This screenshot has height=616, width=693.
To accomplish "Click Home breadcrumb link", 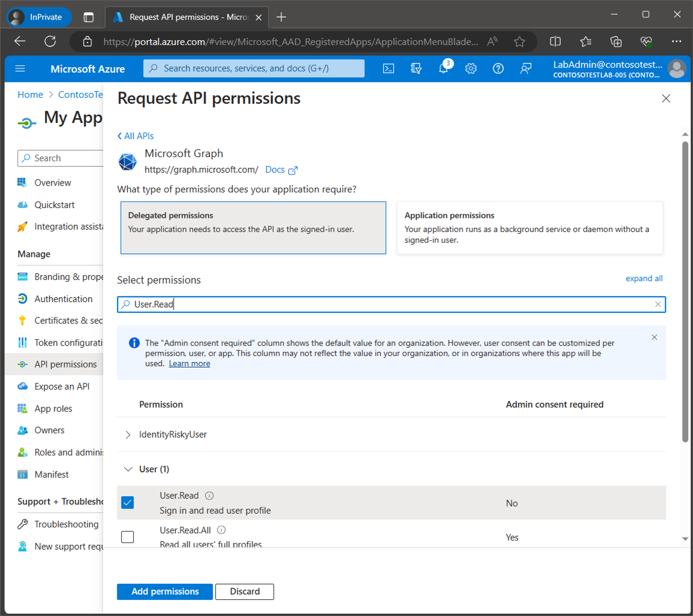I will [30, 95].
